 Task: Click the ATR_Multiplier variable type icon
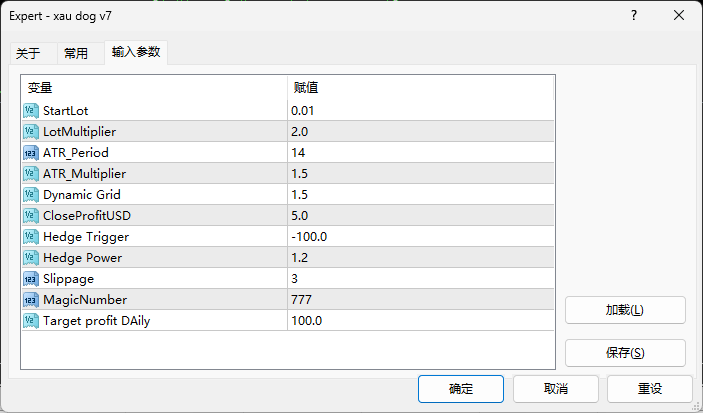point(31,173)
